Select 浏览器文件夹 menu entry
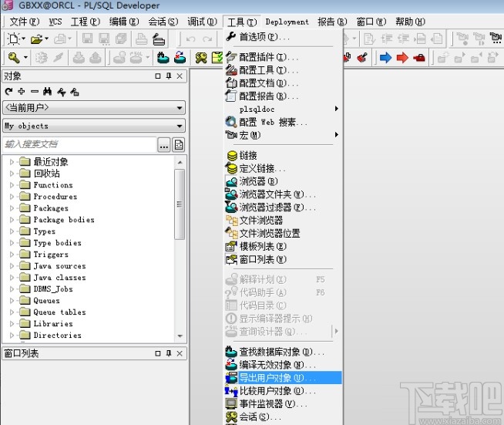Image resolution: width=504 pixels, height=425 pixels. pos(283,194)
